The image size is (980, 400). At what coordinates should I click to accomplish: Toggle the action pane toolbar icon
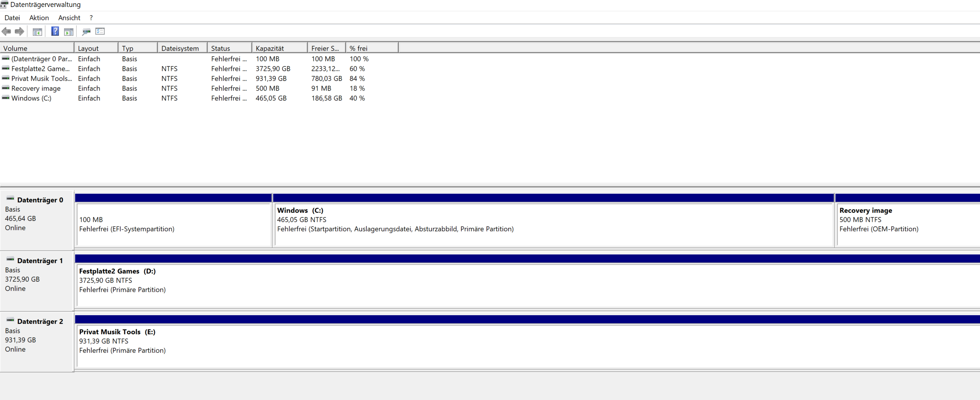[69, 32]
